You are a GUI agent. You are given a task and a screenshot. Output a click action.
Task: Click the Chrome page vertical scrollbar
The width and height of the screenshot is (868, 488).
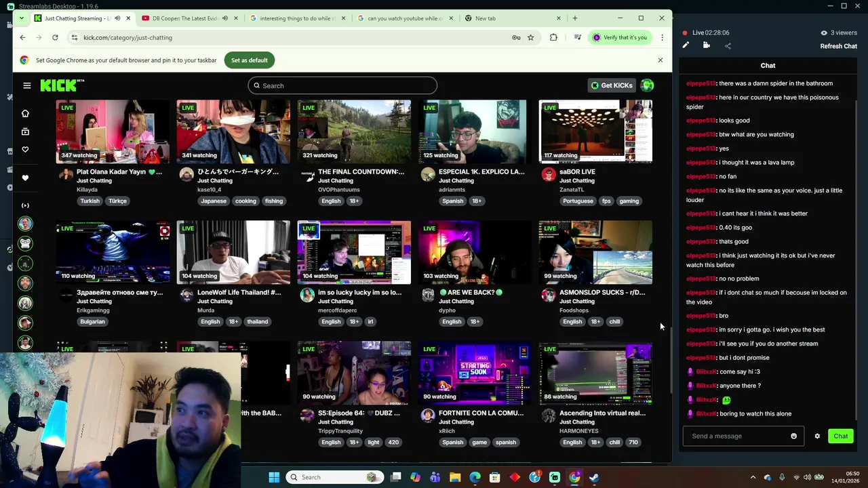672,359
